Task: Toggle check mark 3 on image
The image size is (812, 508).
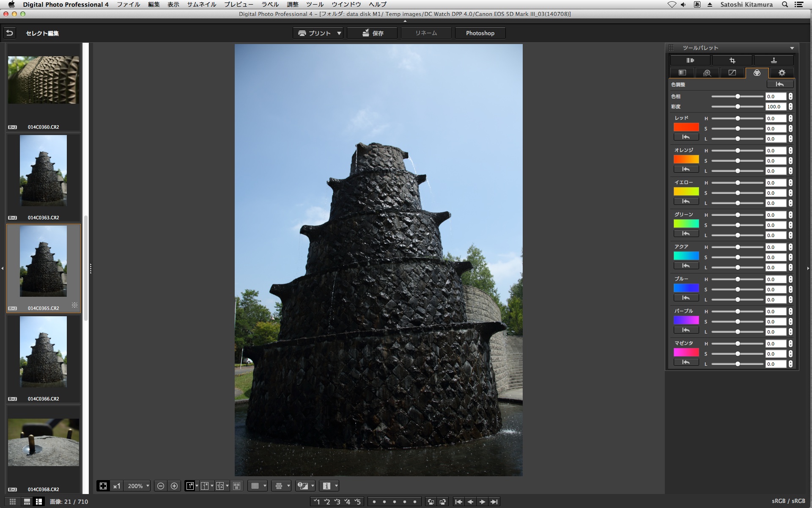Action: (x=337, y=502)
